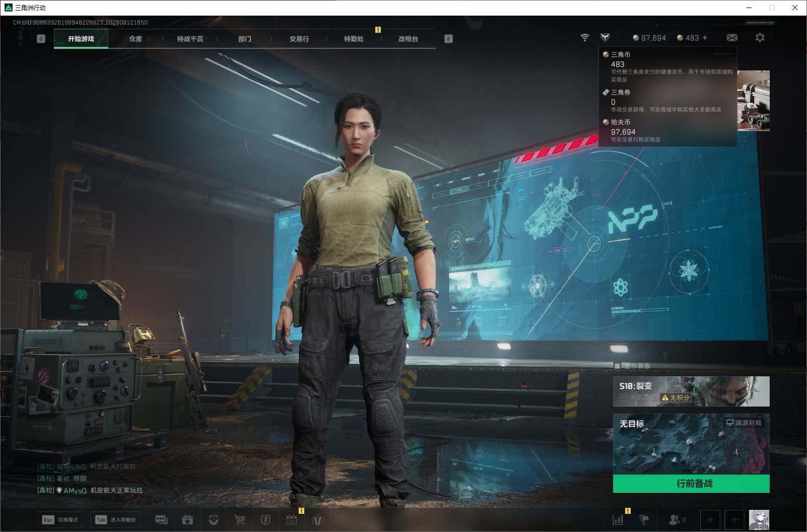Open the chat bubbles icon
The height and width of the screenshot is (532, 807).
point(161,520)
